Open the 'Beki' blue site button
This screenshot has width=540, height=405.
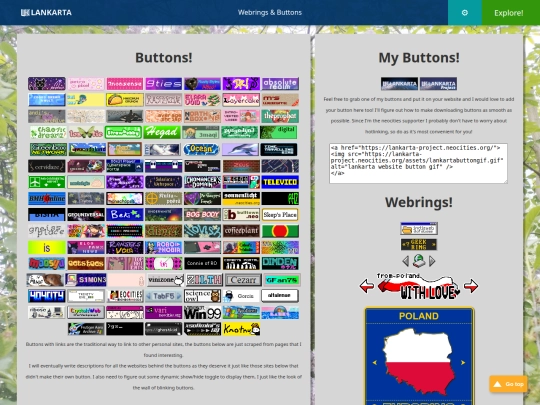(x=125, y=215)
